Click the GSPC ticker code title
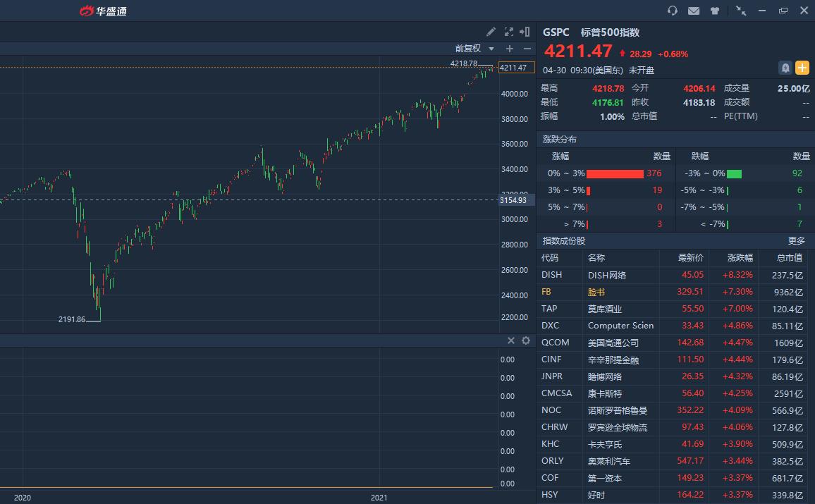This screenshot has width=815, height=504. click(x=556, y=32)
